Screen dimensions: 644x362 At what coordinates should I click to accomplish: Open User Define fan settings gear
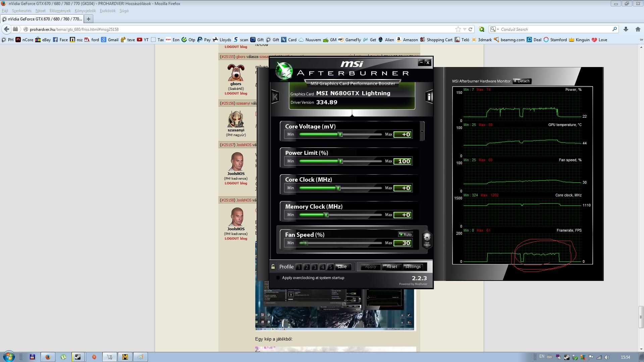point(427,240)
